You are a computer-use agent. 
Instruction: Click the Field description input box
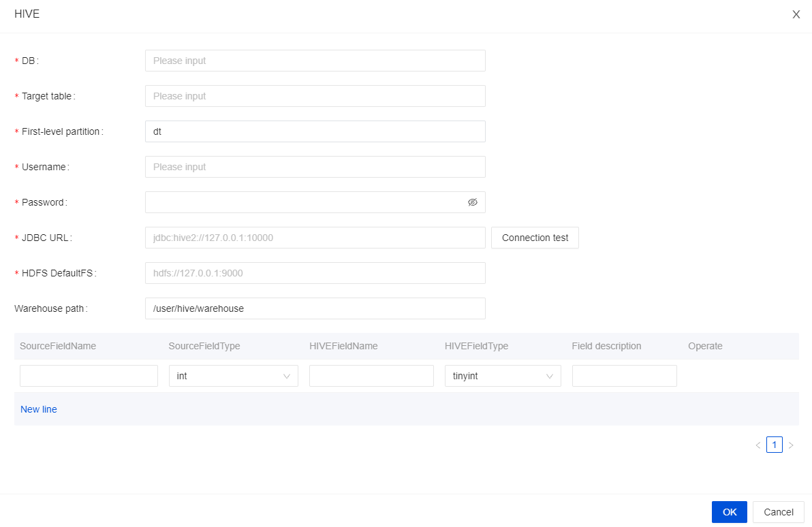(x=624, y=376)
